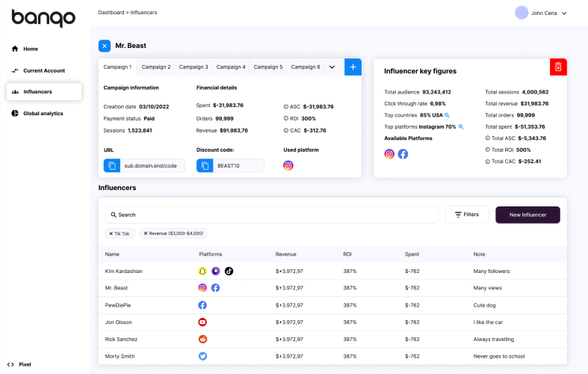The height and width of the screenshot is (374, 588).
Task: Switch to Campaign 4 tab
Action: coord(231,67)
